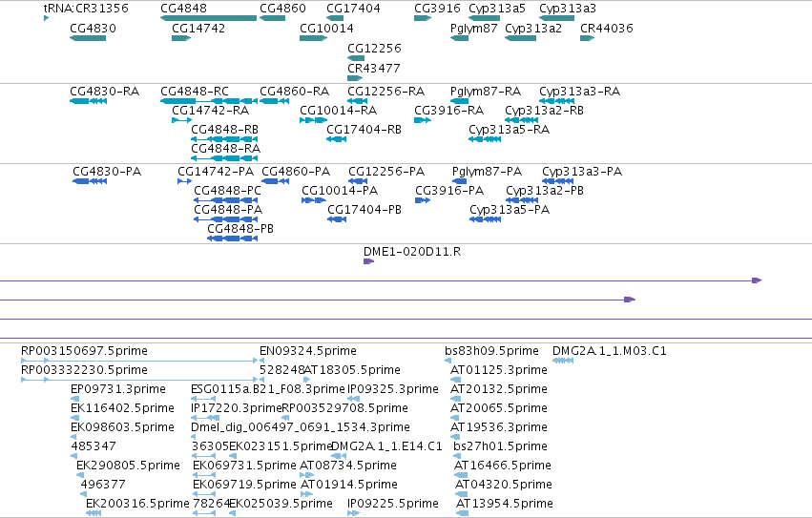
Task: Select protein CG17404-PB
Action: [364, 210]
